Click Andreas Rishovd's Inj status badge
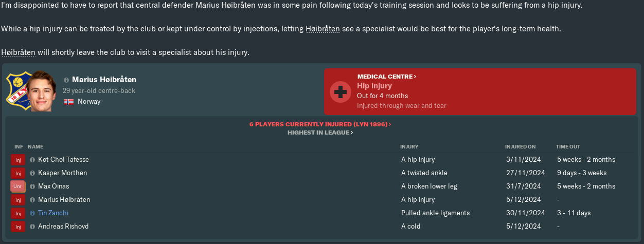The image size is (644, 244). pos(18,227)
